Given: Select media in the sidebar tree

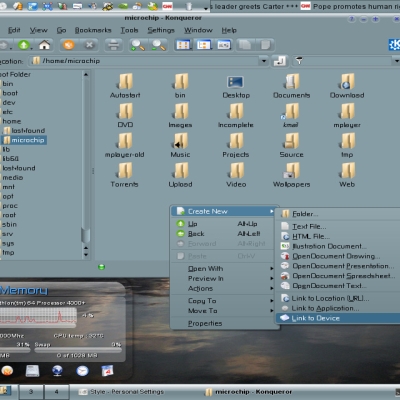Looking at the screenshot, I should coord(13,178).
